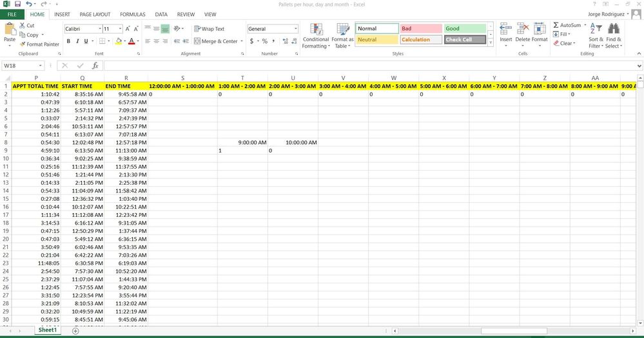
Task: Switch to the DATA tab
Action: coord(161,14)
